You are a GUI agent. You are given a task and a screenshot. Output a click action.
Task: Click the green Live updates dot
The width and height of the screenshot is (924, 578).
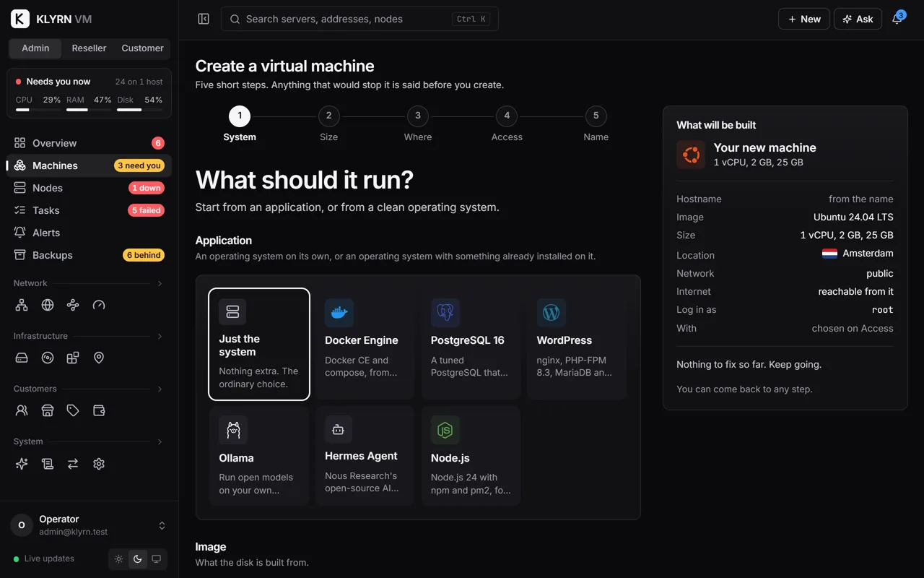[x=17, y=559]
